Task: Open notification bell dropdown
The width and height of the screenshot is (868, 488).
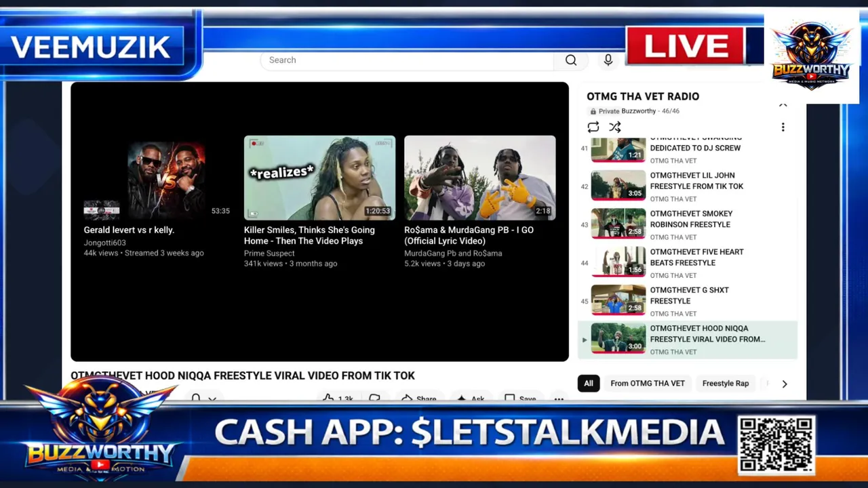Action: point(203,399)
